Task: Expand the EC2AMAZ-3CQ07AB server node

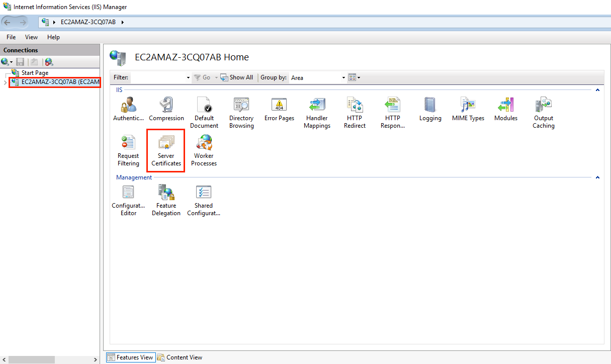Action: [5, 82]
